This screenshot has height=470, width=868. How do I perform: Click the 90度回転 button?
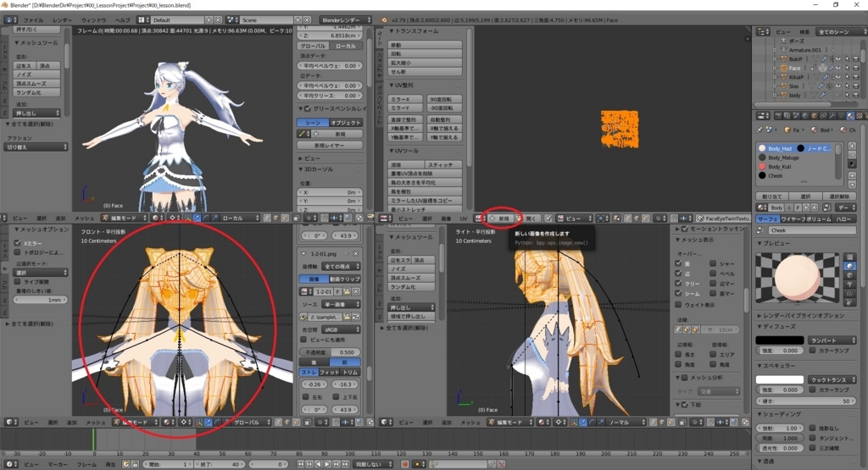[x=443, y=99]
